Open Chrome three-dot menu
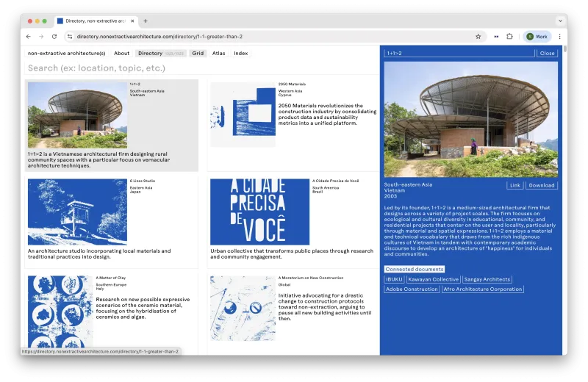The width and height of the screenshot is (588, 382). (x=559, y=36)
